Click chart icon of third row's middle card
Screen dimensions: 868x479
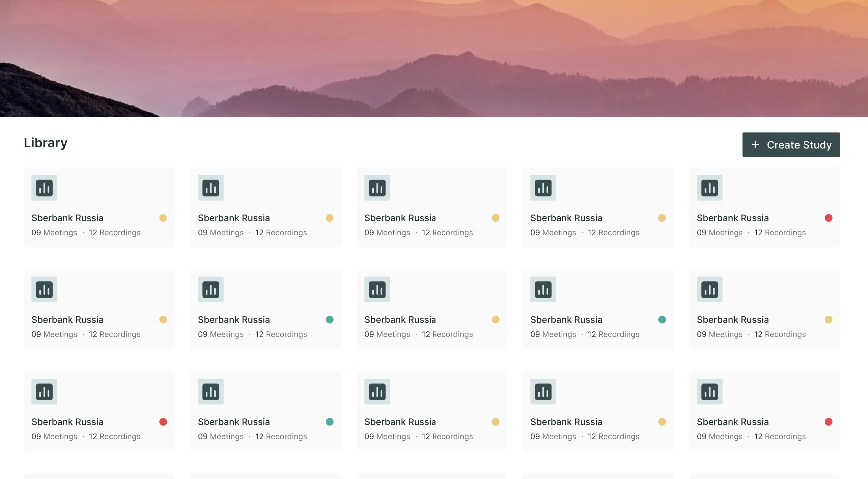coord(377,392)
